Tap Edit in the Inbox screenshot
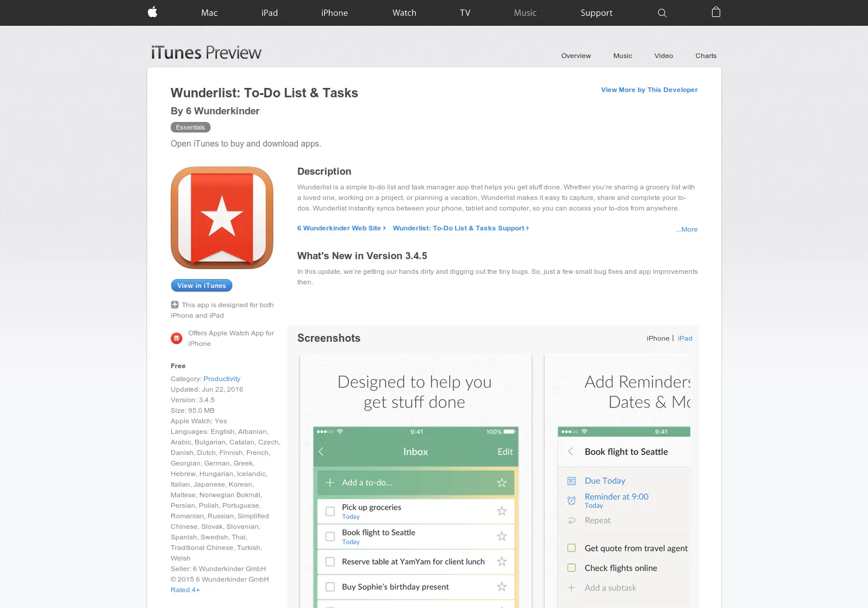The image size is (868, 608). pyautogui.click(x=505, y=451)
